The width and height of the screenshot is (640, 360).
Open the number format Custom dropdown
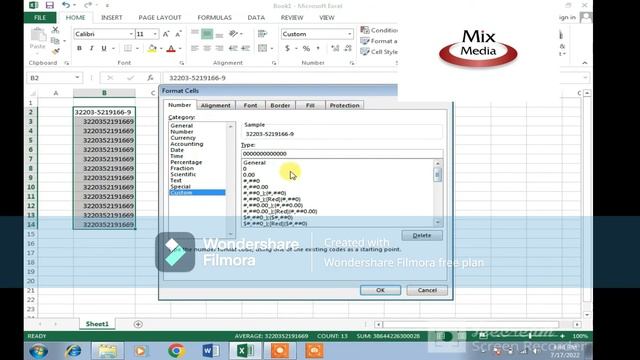point(349,34)
